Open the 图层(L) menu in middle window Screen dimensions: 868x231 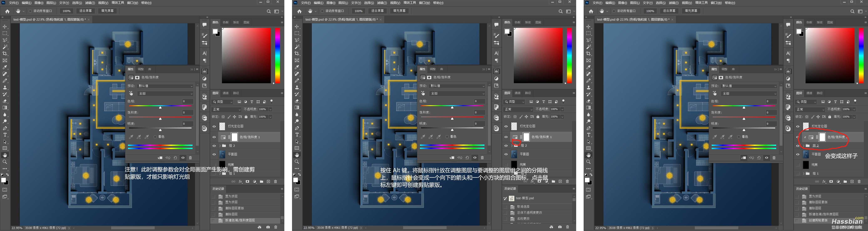coord(343,3)
